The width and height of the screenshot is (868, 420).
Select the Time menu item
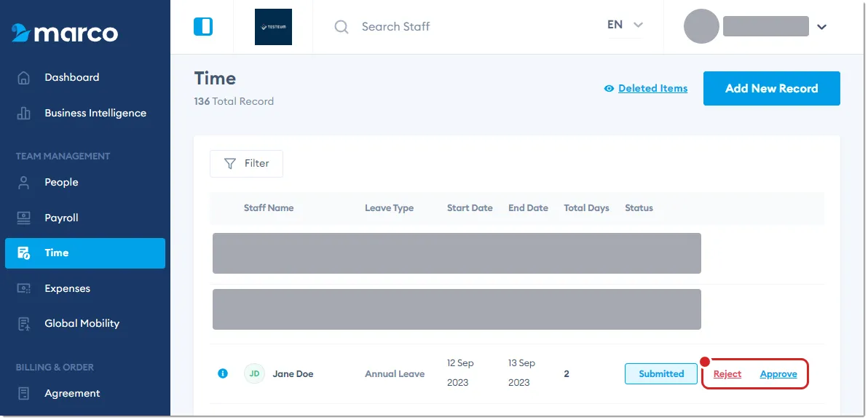85,253
